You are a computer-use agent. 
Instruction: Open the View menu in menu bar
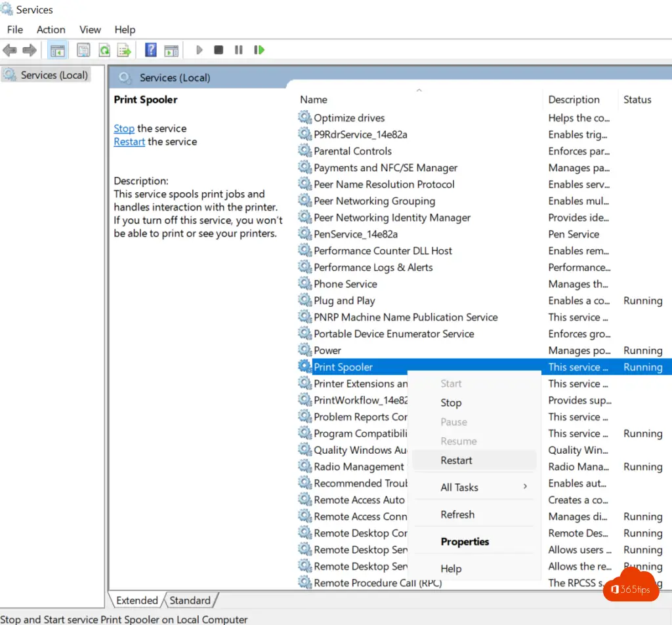(x=90, y=30)
